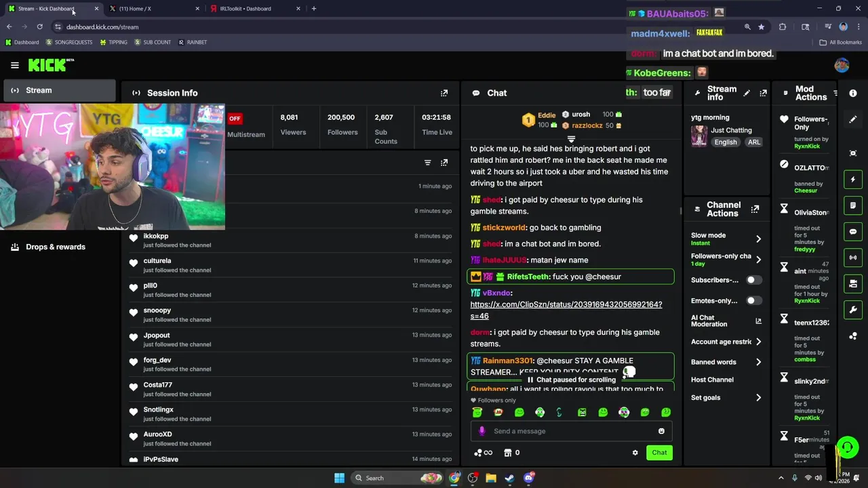Open a new browser tab

pos(313,9)
